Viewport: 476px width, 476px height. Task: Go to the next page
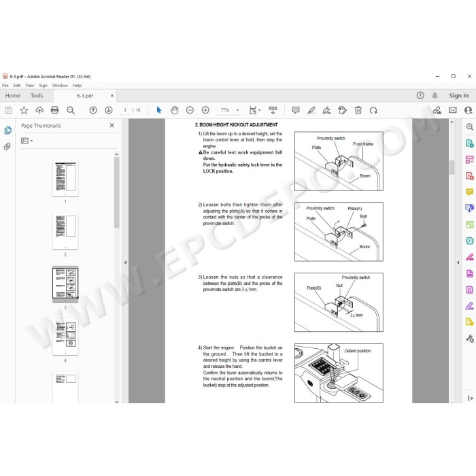click(109, 110)
